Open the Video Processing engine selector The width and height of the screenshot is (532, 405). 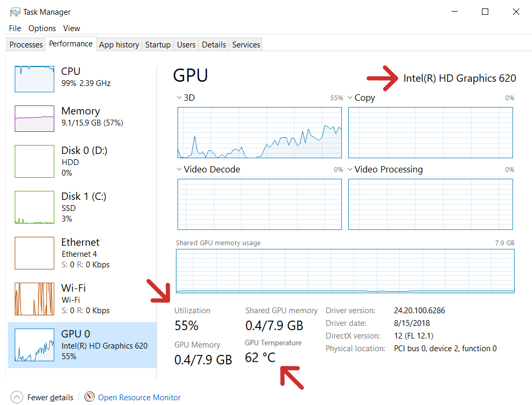point(350,169)
